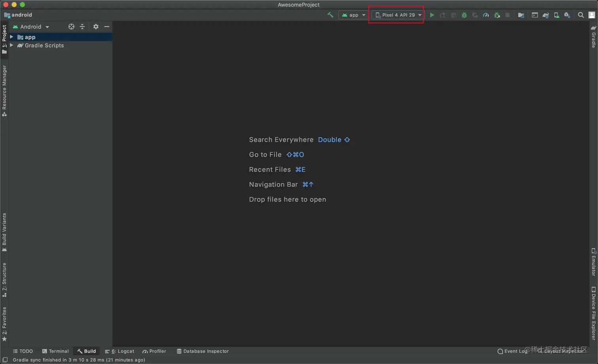Open the Emulator side tab
598x364 pixels.
pos(593,262)
